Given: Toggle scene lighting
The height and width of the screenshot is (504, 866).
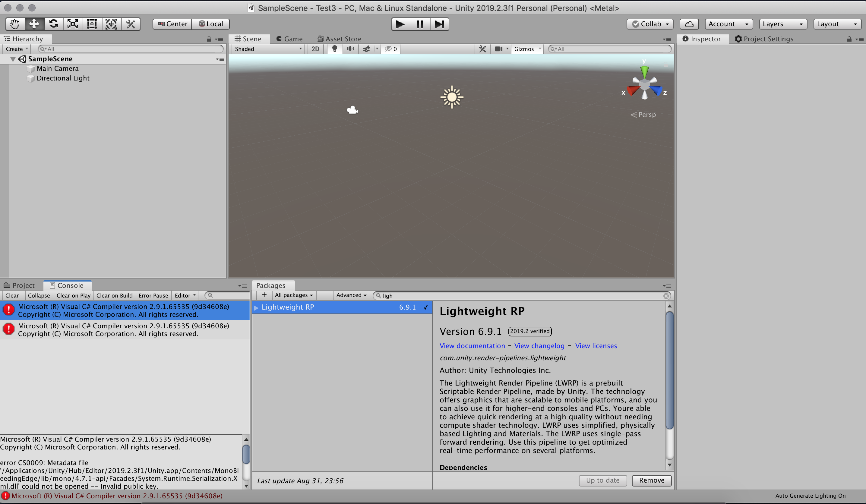Looking at the screenshot, I should coord(334,49).
